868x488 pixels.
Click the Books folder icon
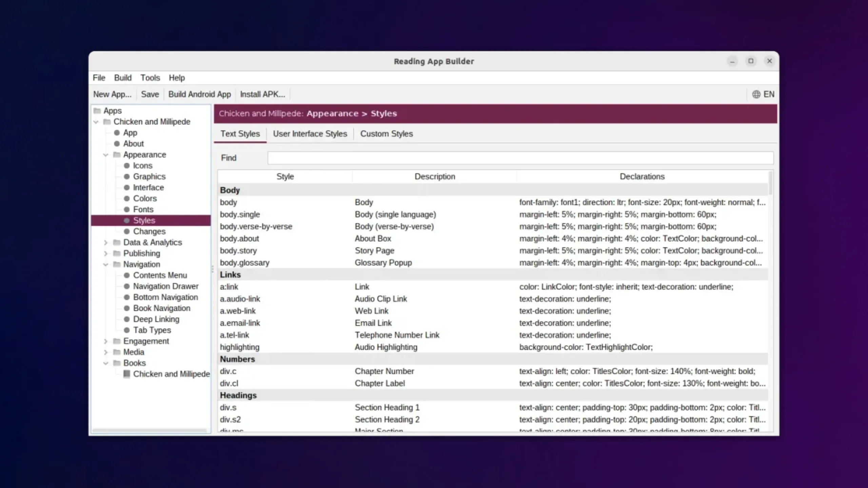coord(117,363)
